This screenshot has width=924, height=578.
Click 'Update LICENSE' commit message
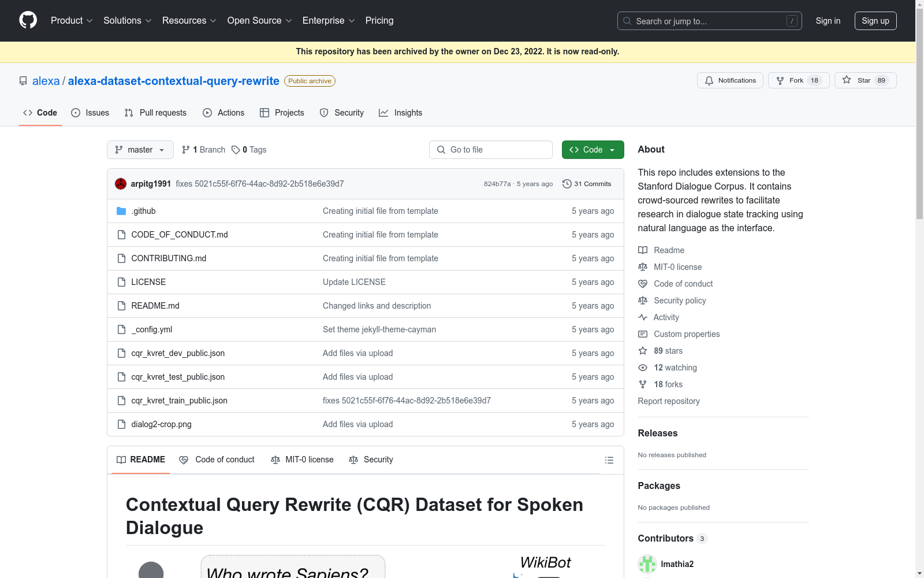point(354,282)
